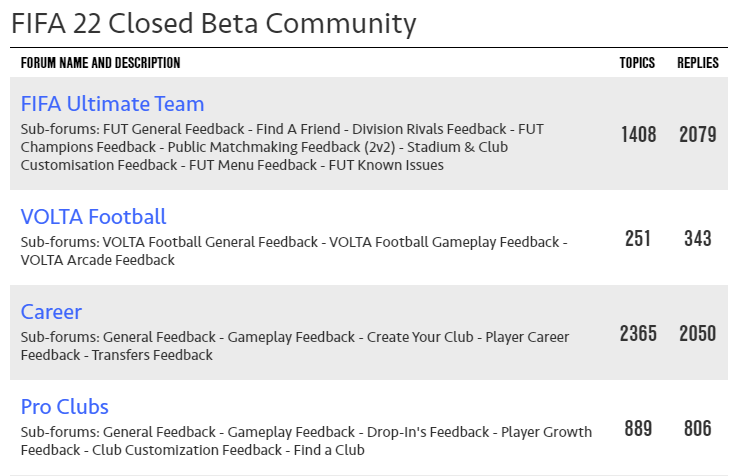Open the FIFA Ultimate Team forum

tap(112, 104)
